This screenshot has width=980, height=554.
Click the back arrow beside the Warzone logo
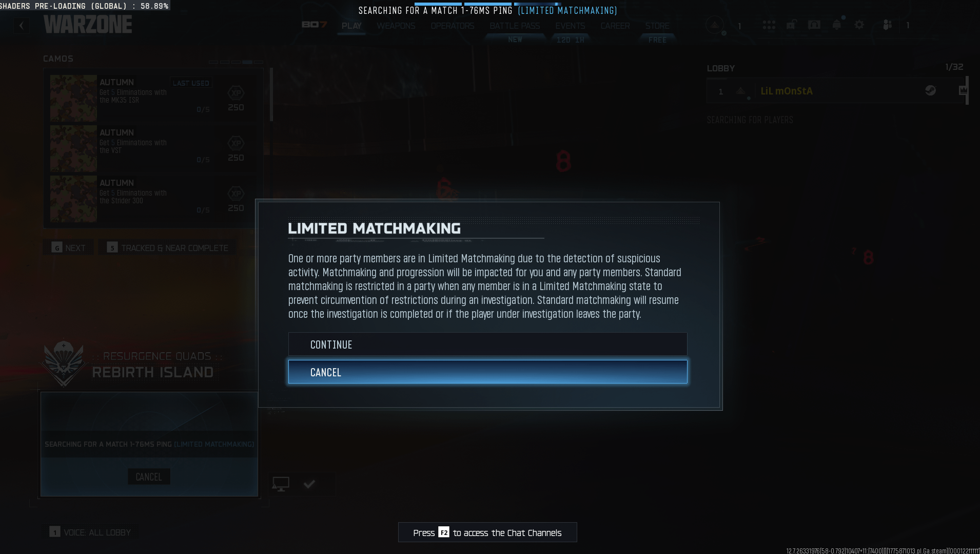pos(22,26)
